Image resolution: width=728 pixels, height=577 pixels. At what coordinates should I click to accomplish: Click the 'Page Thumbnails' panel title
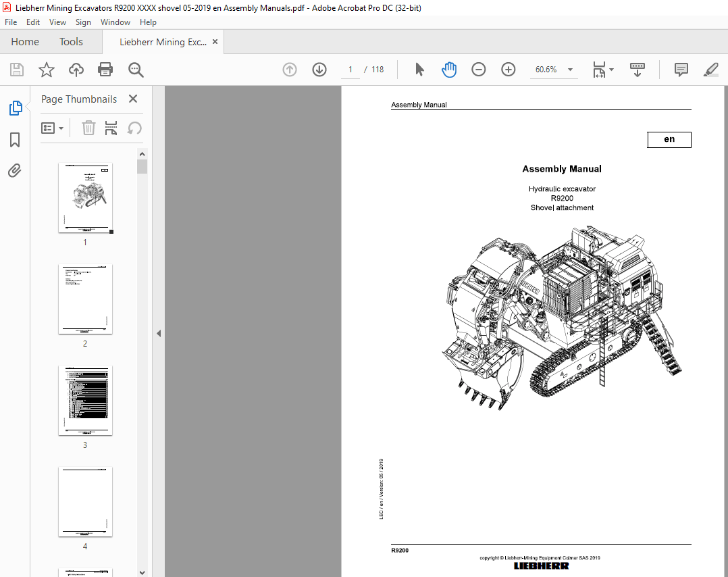79,99
